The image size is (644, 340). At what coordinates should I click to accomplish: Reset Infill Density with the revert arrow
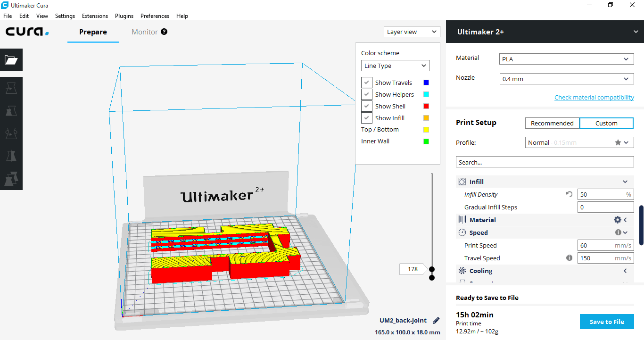coord(569,194)
